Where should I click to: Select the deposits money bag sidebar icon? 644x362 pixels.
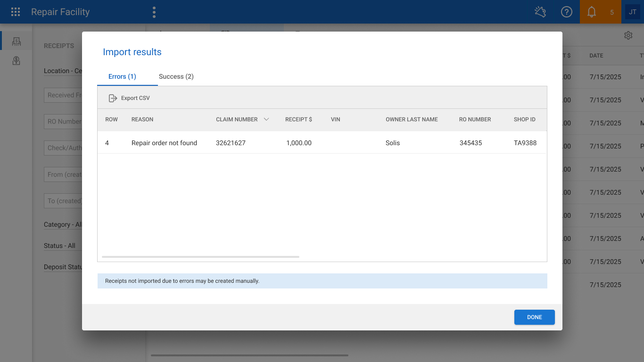pyautogui.click(x=17, y=60)
